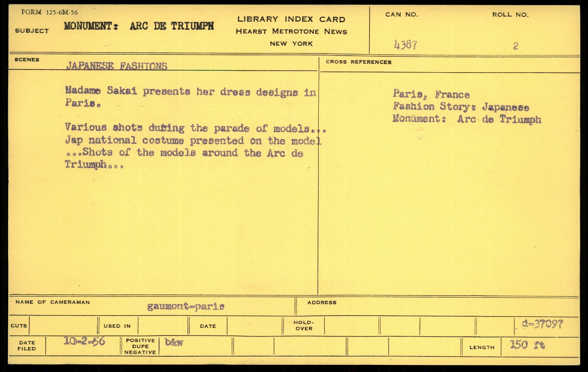Screen dimensions: 588x372
Task: Click the 'Paris, France' cross reference
Action: tap(431, 94)
